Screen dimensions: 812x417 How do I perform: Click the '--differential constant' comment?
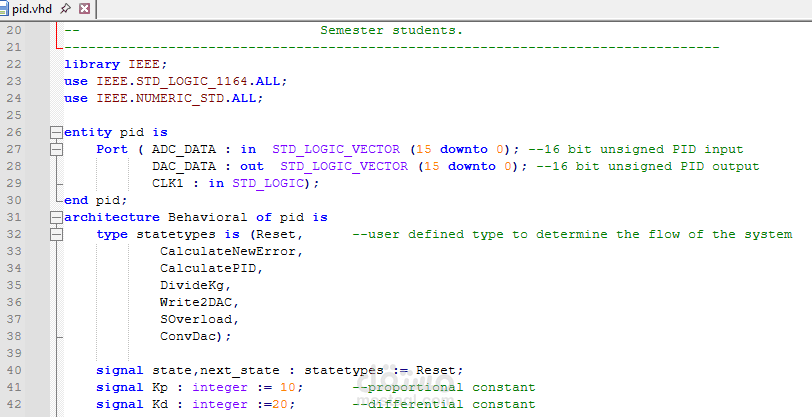444,405
